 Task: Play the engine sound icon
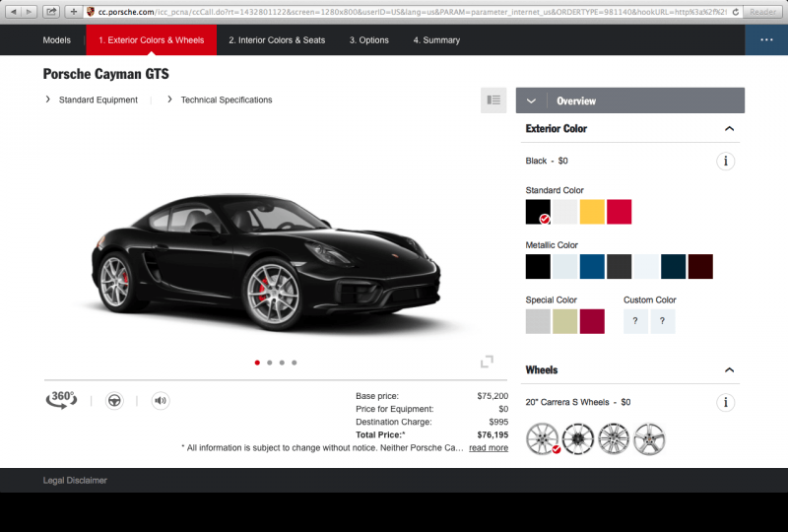click(161, 401)
